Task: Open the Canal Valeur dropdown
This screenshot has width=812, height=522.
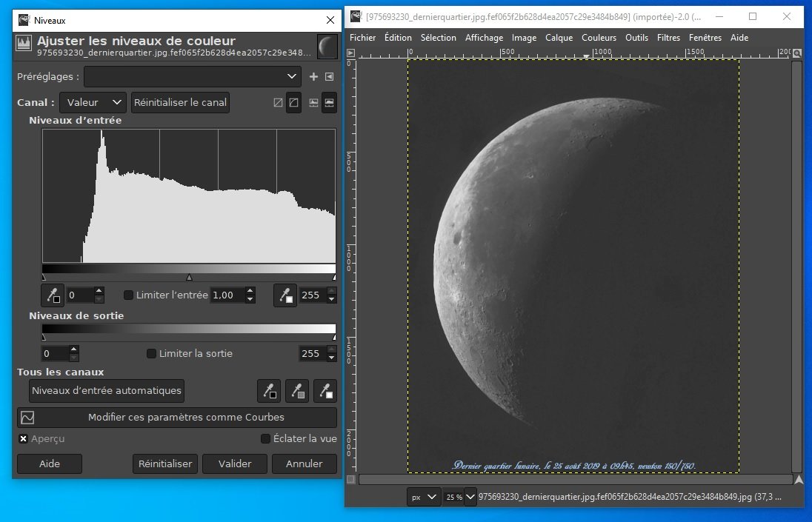Action: [x=93, y=102]
